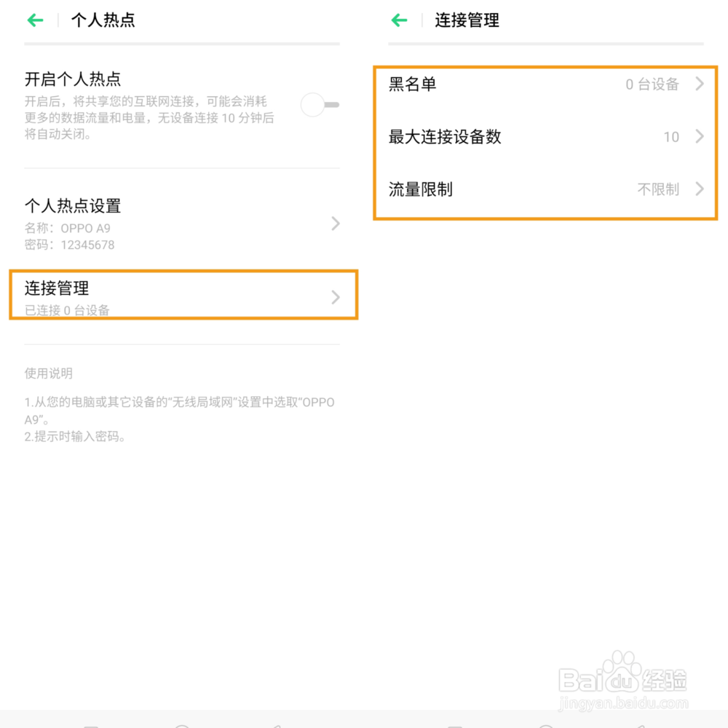This screenshot has height=728, width=728.
Task: Click the Baidu 经验 watermark logo
Action: pyautogui.click(x=623, y=681)
